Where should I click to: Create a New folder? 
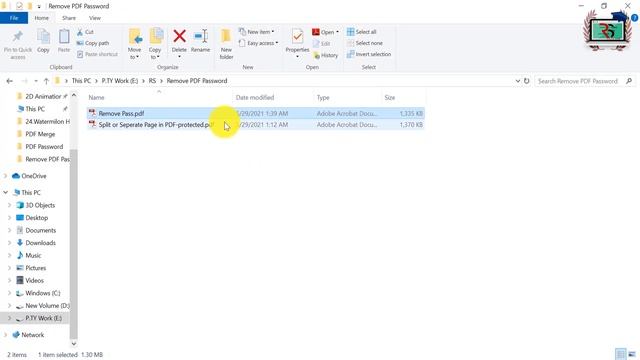pos(226,44)
